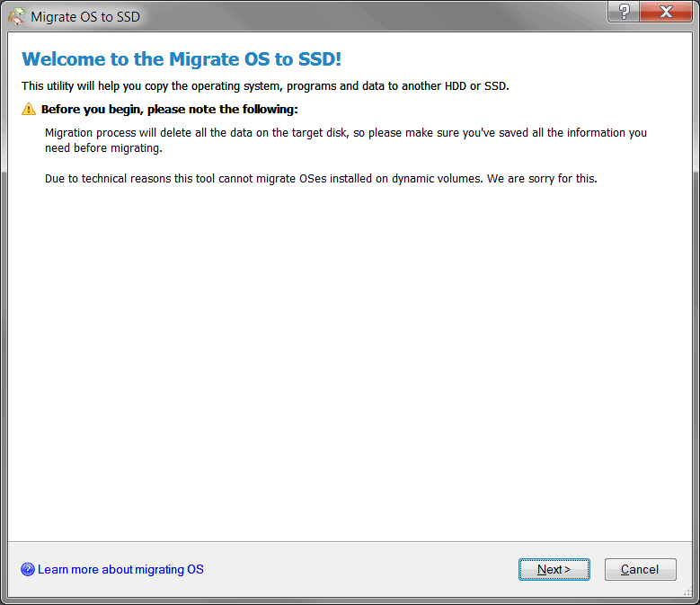Viewport: 700px width, 605px height.
Task: Click the yellow warning triangle icon
Action: pos(29,109)
